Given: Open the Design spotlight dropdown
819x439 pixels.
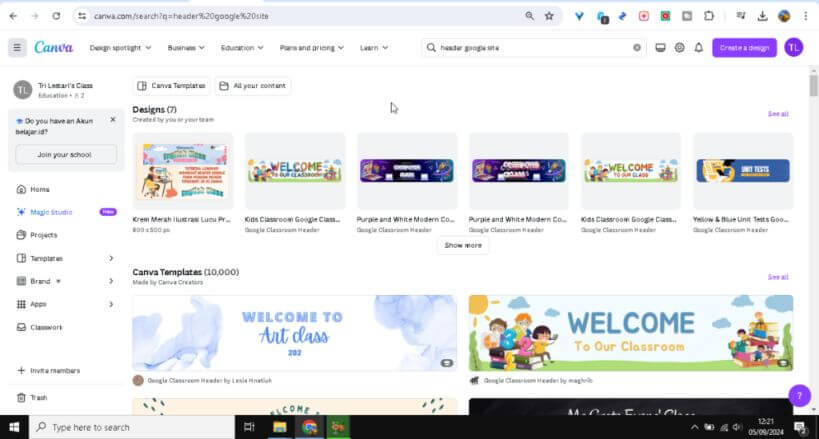Looking at the screenshot, I should coord(121,48).
